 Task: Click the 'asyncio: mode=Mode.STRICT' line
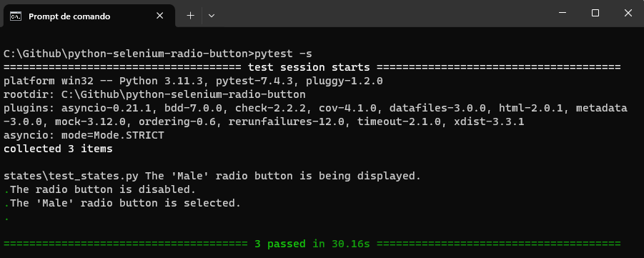84,135
